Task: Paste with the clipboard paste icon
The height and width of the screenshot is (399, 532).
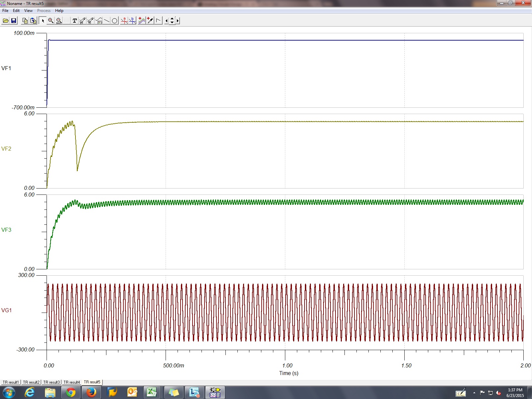Action: [x=33, y=21]
